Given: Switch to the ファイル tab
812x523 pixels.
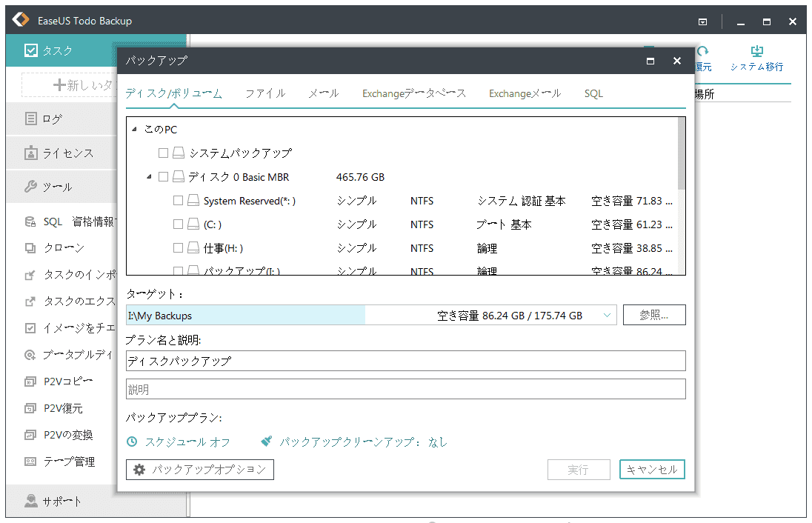Looking at the screenshot, I should [265, 93].
